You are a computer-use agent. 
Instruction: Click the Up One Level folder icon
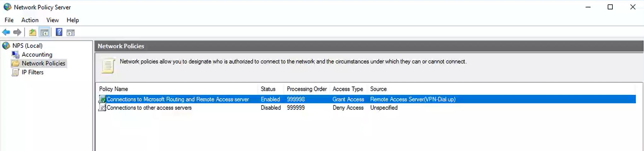pos(32,32)
